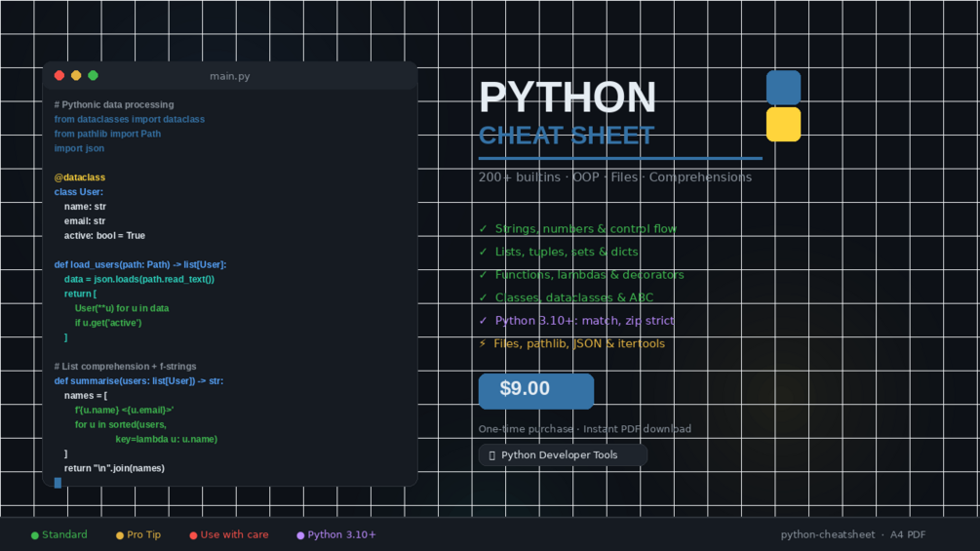Click 'from dataclasses import dataclass' line
Image resolution: width=980 pixels, height=551 pixels.
tap(130, 119)
